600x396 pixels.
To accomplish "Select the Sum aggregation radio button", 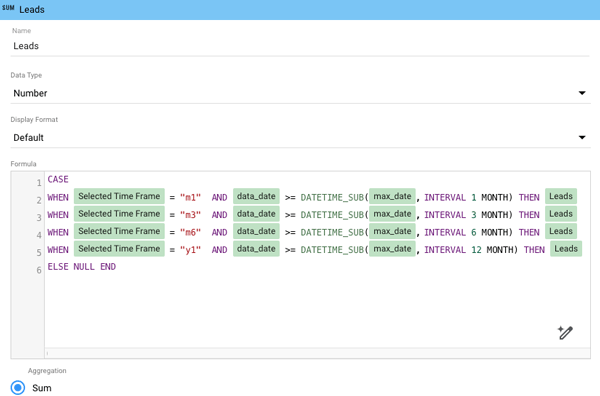I will (x=18, y=388).
